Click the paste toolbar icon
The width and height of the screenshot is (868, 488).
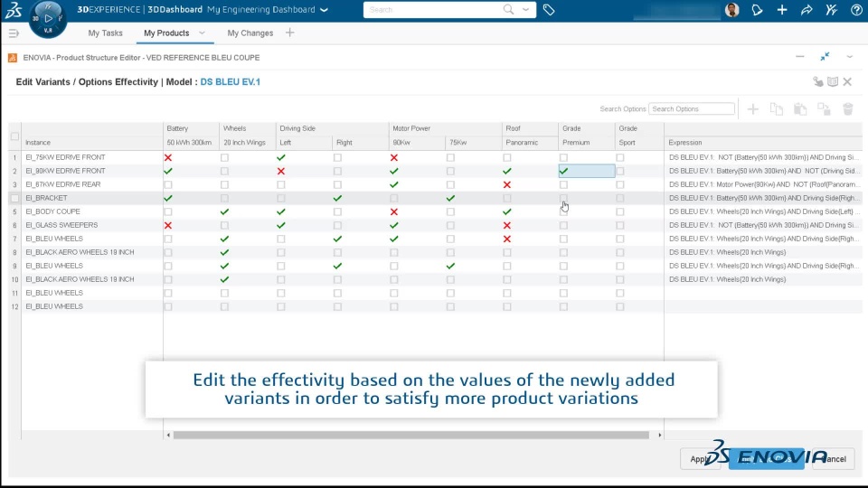pos(800,109)
